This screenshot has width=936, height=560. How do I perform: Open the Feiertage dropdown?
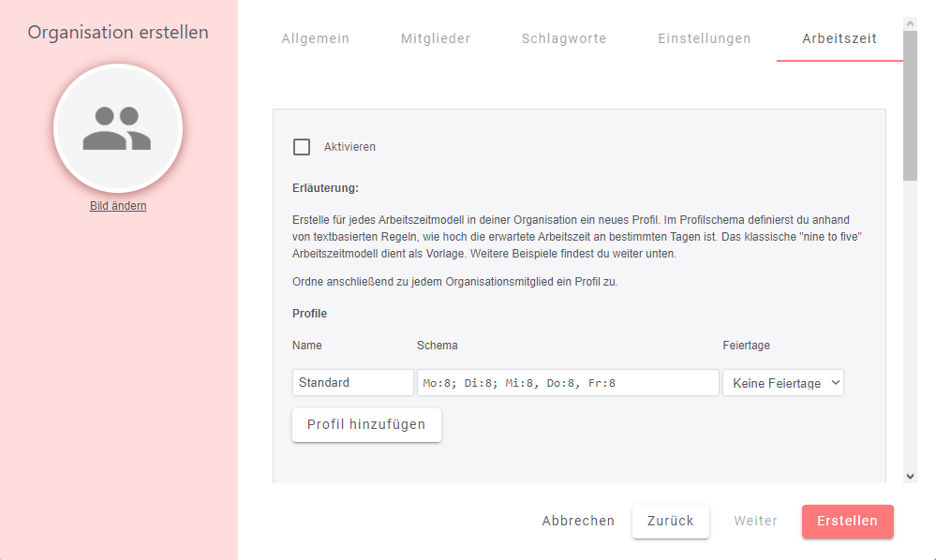(x=782, y=383)
